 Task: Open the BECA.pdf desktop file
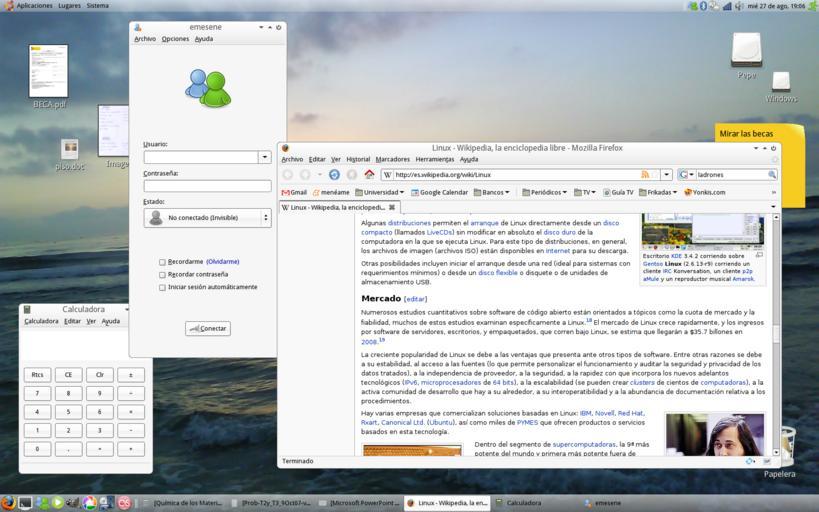(x=48, y=73)
